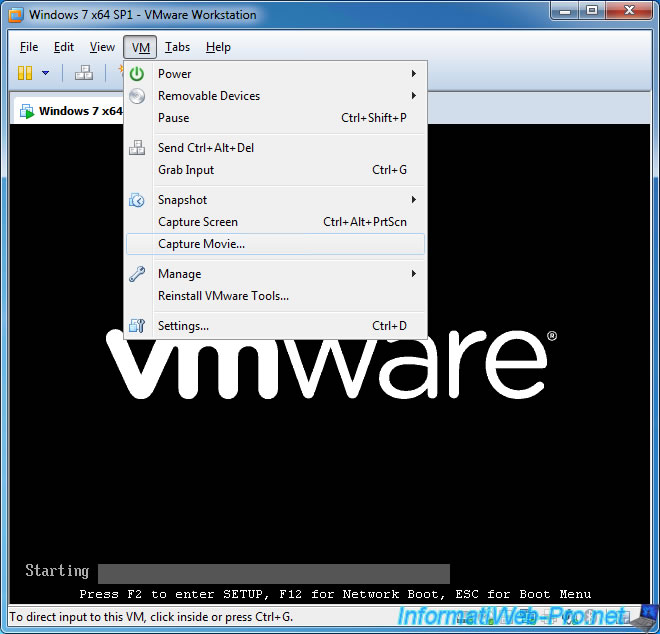
Task: Click the BIOS Starting progress bar
Action: (274, 574)
